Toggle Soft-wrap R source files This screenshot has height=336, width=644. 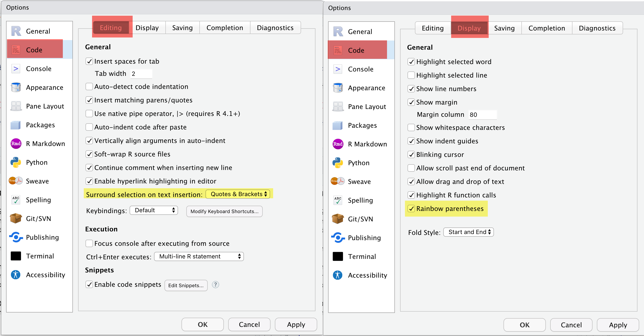pos(89,154)
